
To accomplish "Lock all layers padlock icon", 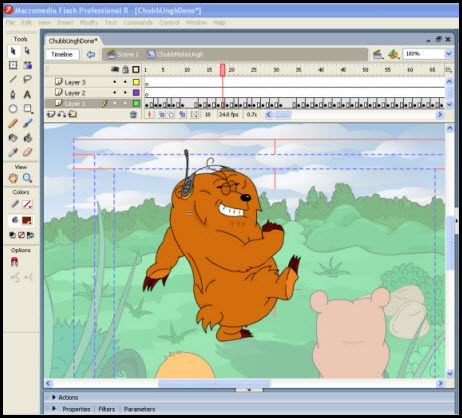I will tap(125, 69).
